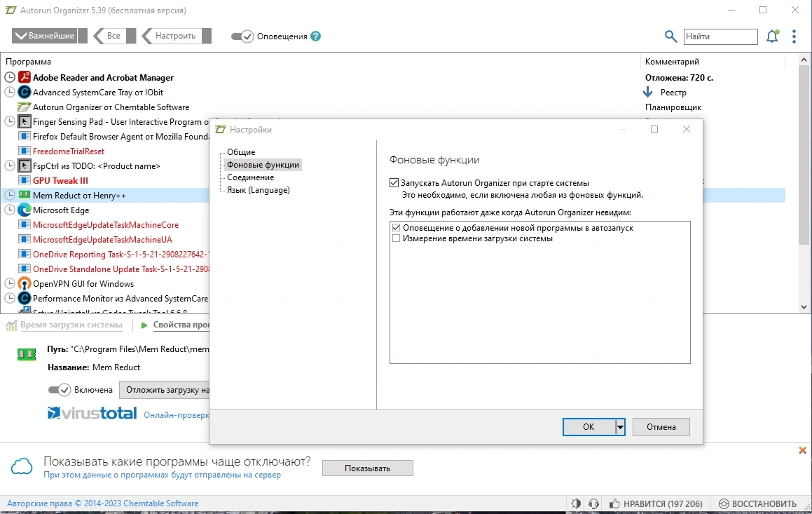Click the Advanced SystemCare Tray program icon
Screen dimensions: 812x514
click(25, 93)
